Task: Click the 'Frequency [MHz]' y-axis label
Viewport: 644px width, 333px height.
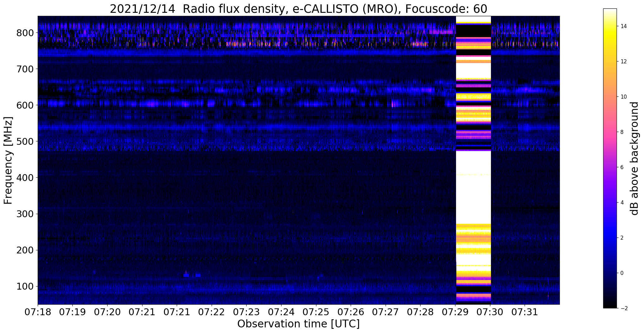Action: click(8, 160)
